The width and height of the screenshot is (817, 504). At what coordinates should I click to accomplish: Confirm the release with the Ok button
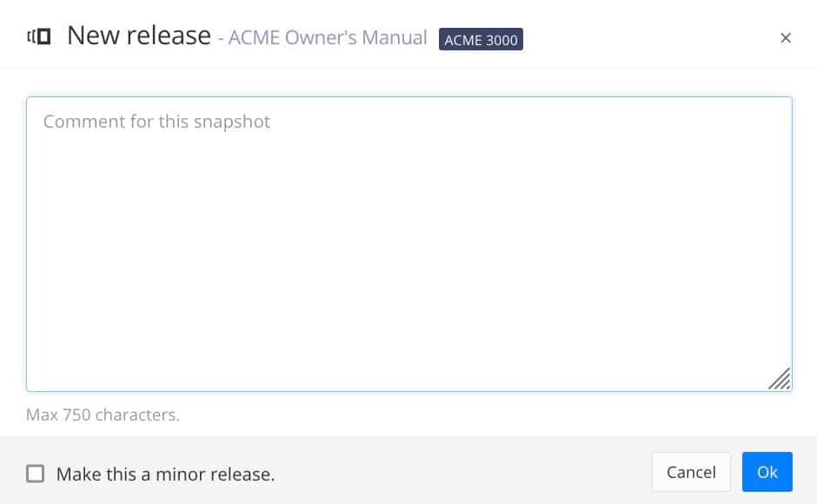click(x=767, y=472)
